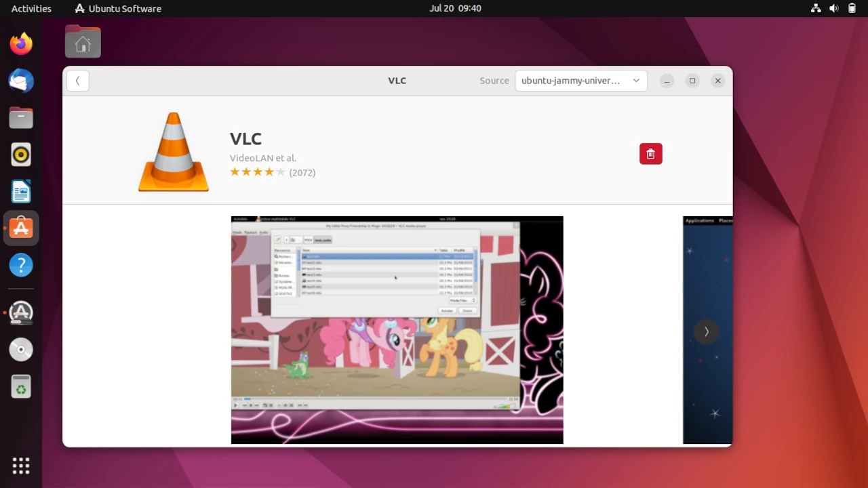Click the star rating with 2072 reviews
This screenshot has height=488, width=868.
272,172
